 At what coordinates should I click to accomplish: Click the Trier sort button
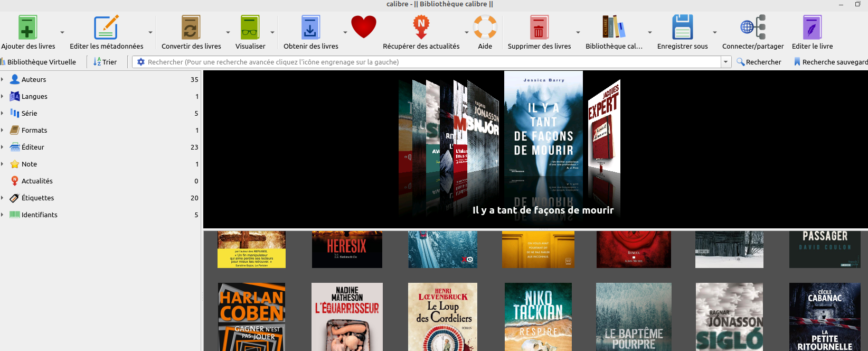[105, 62]
